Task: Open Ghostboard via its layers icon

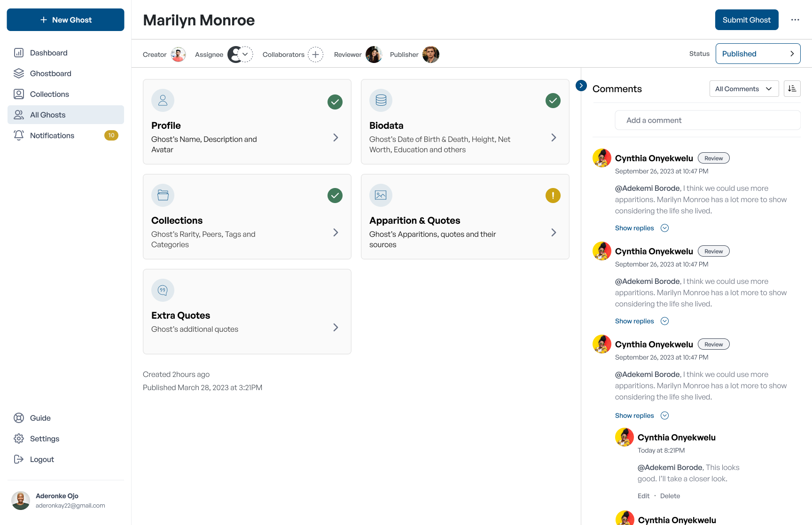Action: [x=19, y=73]
